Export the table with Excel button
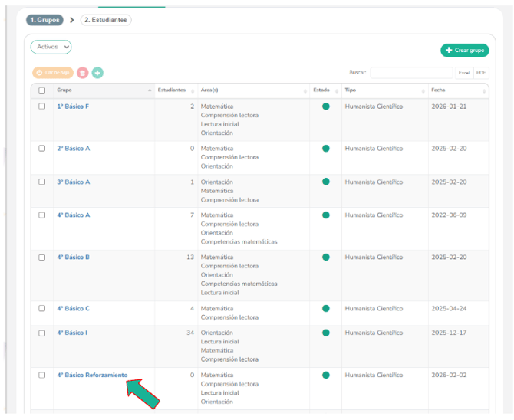The width and height of the screenshot is (514, 420). 464,73
